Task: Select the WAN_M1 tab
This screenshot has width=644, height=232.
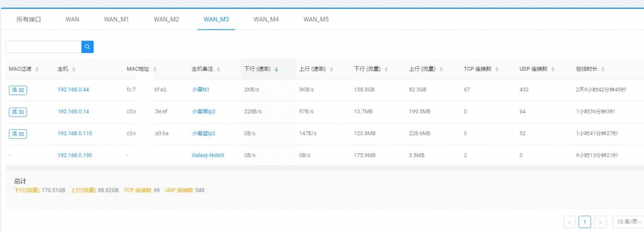Action: (x=116, y=20)
